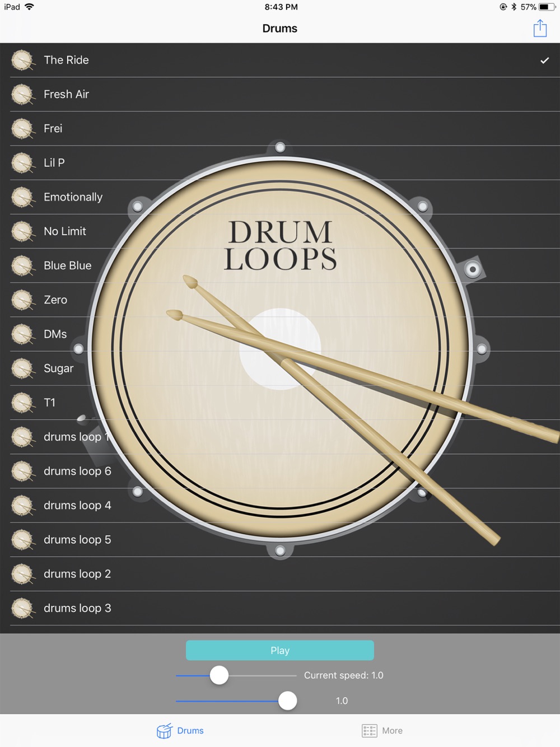This screenshot has width=560, height=747.
Task: Select the drum icon beside Lil P
Action: (23, 163)
